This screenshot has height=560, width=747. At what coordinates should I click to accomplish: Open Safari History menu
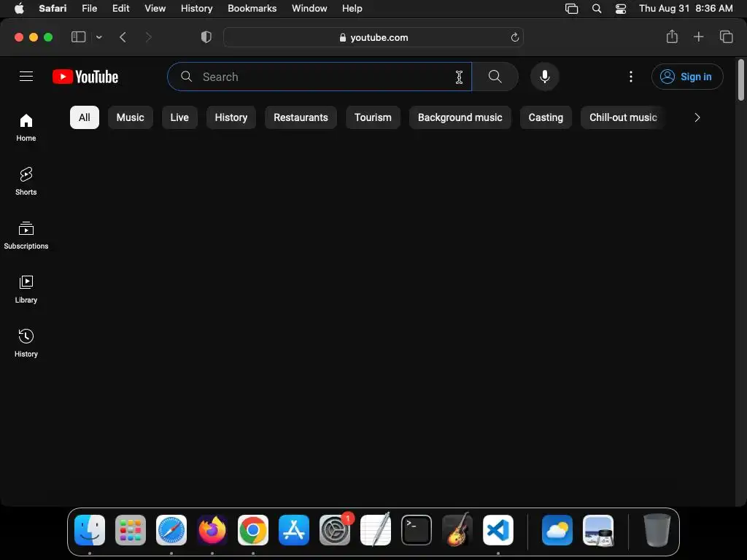tap(196, 9)
